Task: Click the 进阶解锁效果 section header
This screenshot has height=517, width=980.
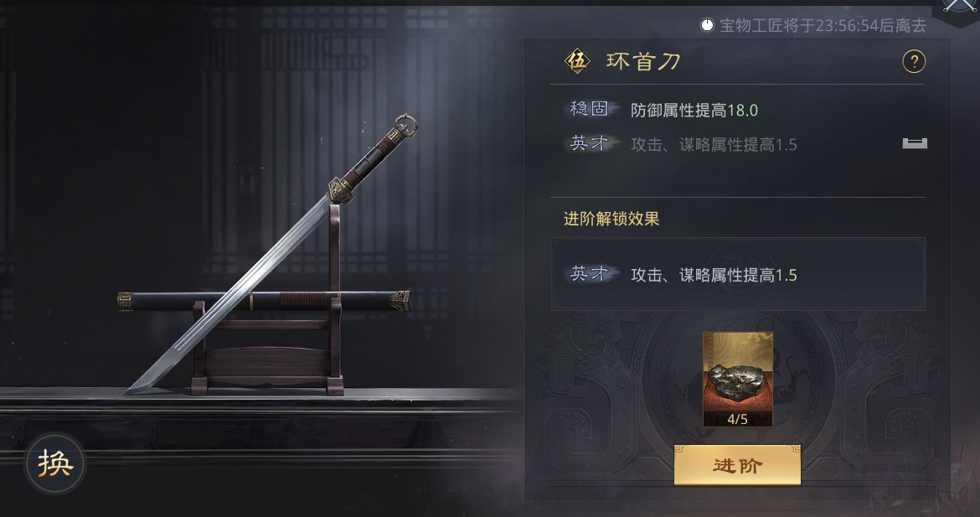Action: (611, 219)
